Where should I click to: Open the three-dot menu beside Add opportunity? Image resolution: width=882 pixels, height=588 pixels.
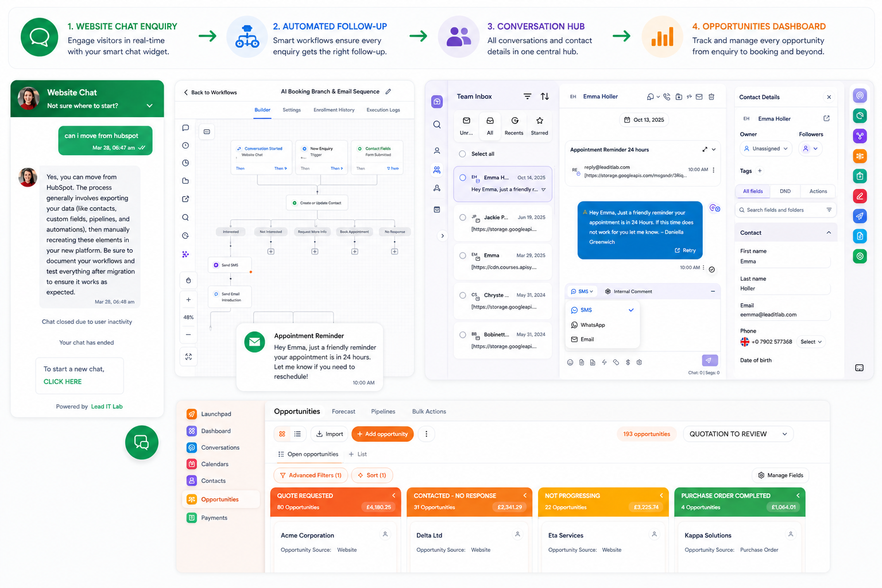[426, 434]
